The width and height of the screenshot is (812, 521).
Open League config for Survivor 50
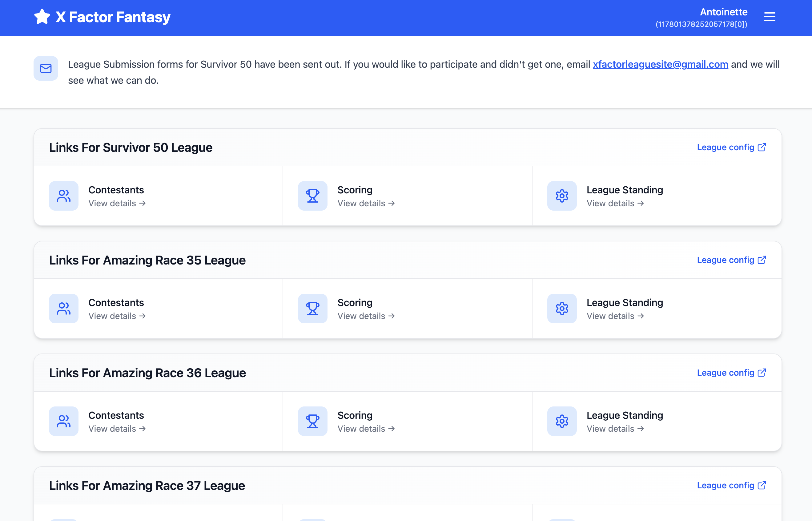[731, 147]
